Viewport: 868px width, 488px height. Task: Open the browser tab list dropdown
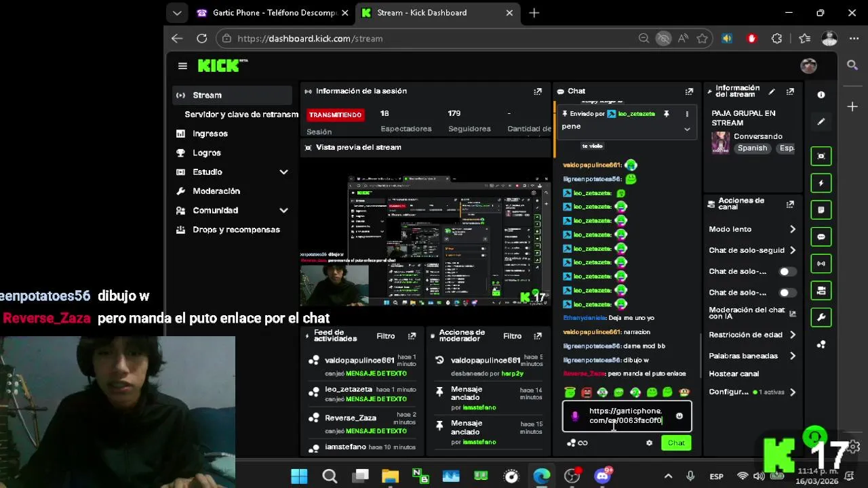[177, 13]
